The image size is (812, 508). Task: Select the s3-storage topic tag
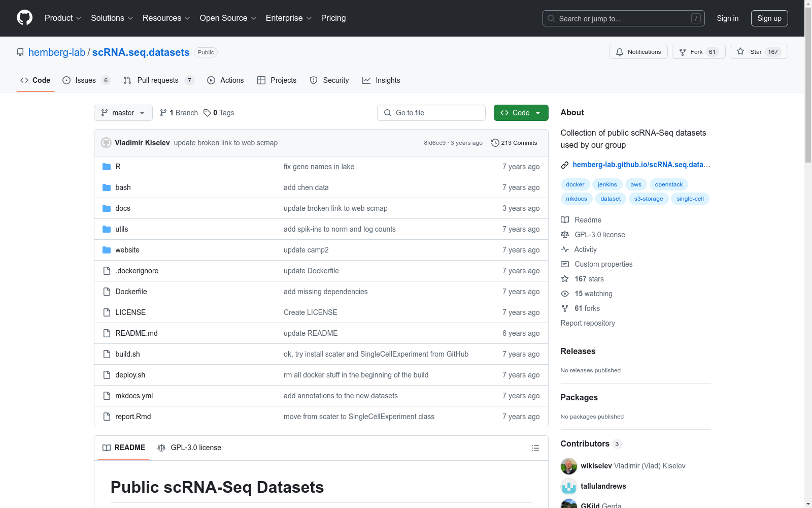click(x=649, y=199)
